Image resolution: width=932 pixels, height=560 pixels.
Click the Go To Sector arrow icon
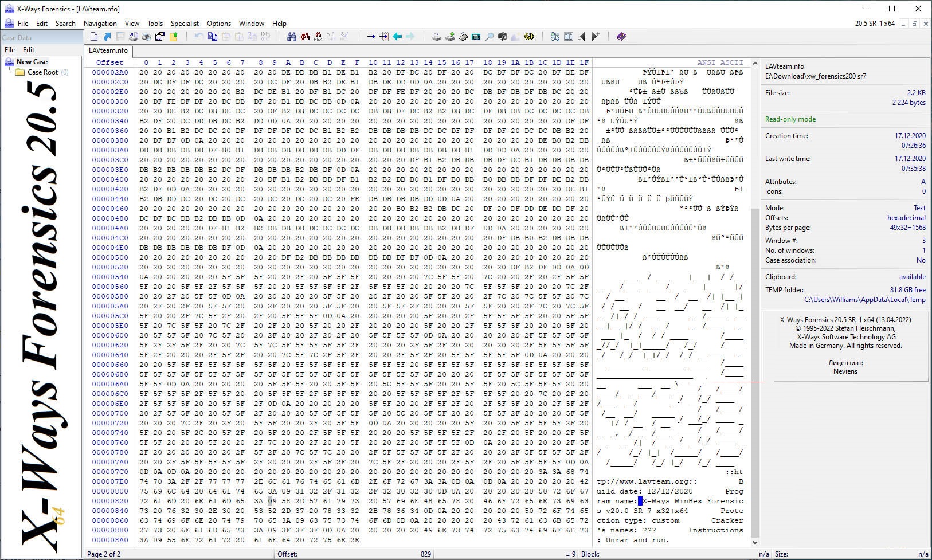coord(384,37)
